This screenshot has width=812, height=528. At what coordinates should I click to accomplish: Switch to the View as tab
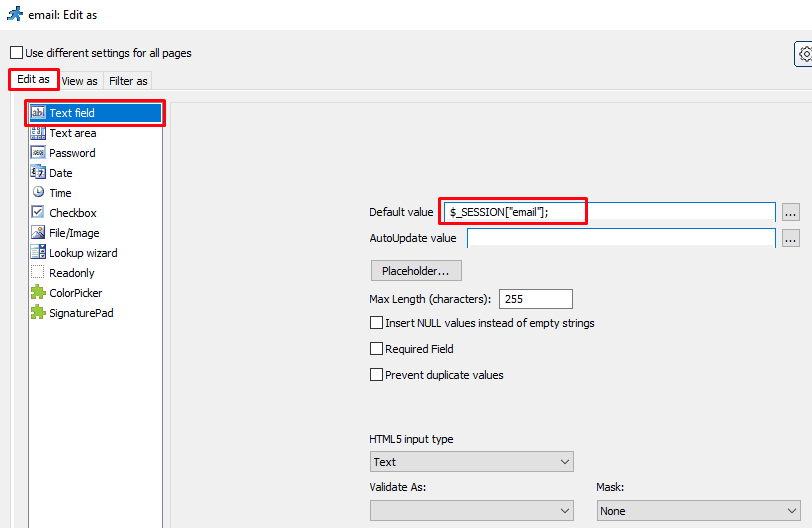click(x=79, y=81)
